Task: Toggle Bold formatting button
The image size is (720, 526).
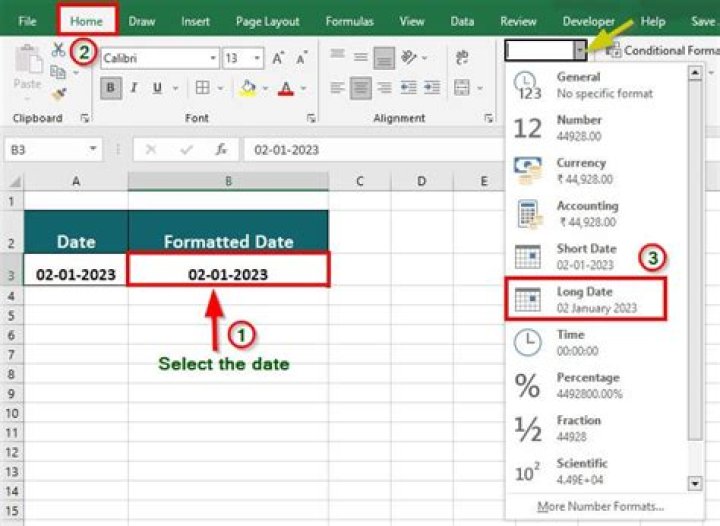Action: click(x=112, y=88)
